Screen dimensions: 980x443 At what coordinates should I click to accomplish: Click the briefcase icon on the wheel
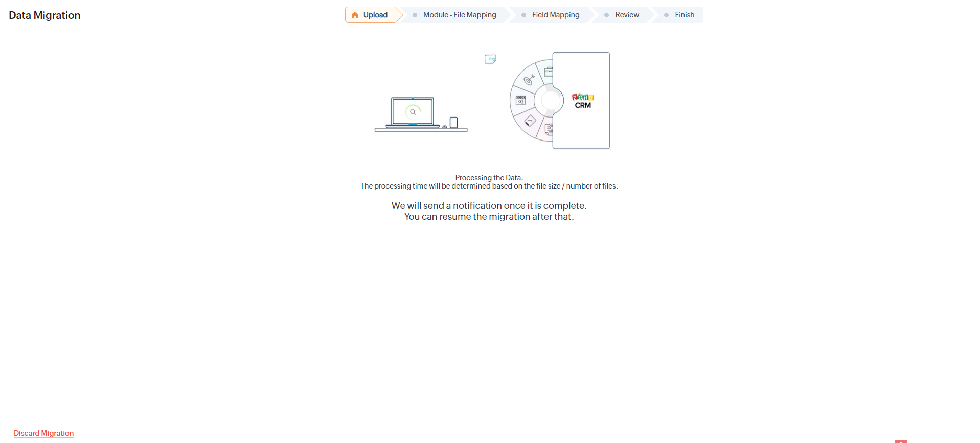pyautogui.click(x=548, y=72)
